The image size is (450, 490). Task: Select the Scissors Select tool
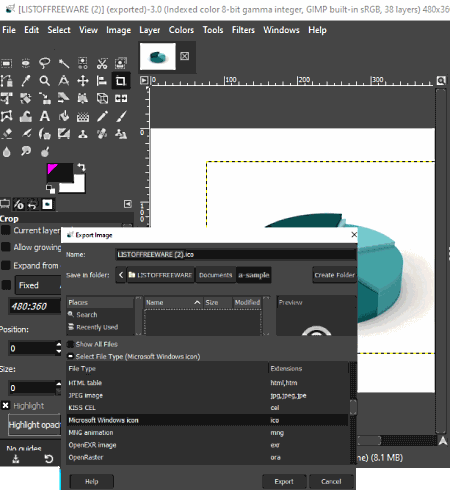tap(102, 63)
